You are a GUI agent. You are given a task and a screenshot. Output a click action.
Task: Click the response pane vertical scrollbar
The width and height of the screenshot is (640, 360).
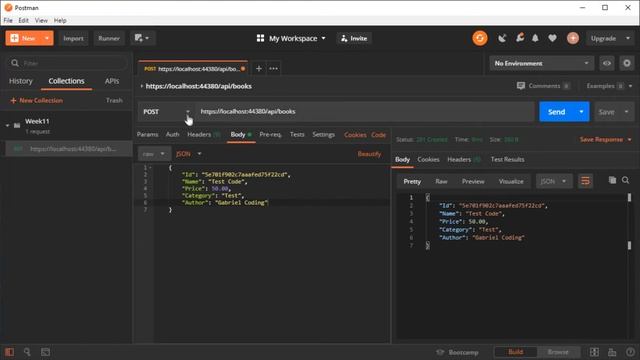tap(629, 221)
